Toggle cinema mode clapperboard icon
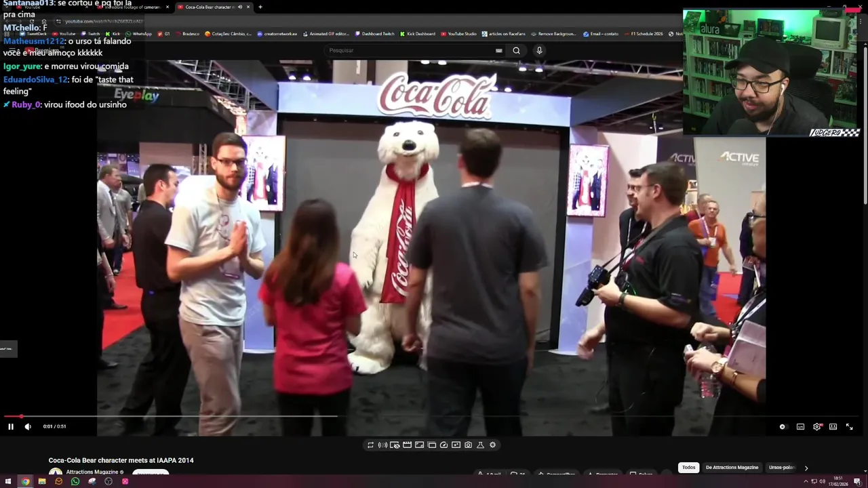The width and height of the screenshot is (868, 488). (x=407, y=445)
